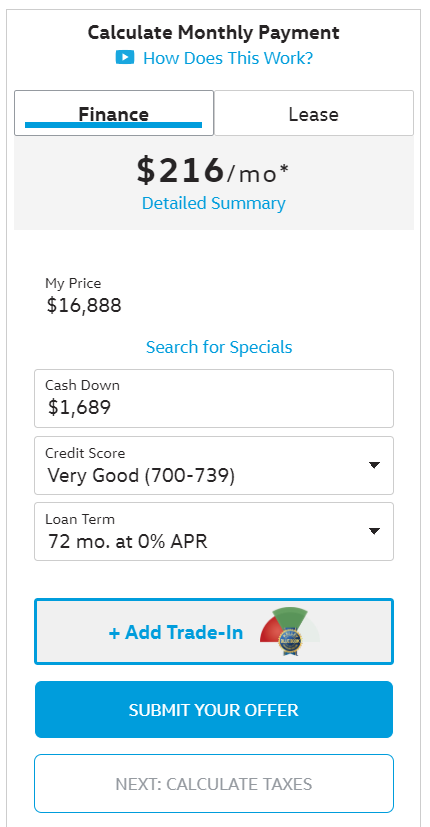This screenshot has width=430, height=827.
Task: Switch to the Finance tab
Action: [114, 113]
